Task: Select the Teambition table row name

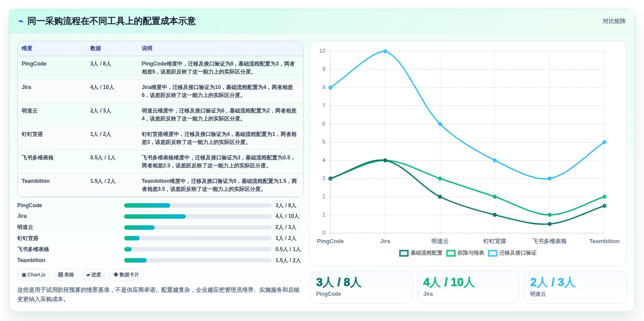Action: tap(35, 181)
